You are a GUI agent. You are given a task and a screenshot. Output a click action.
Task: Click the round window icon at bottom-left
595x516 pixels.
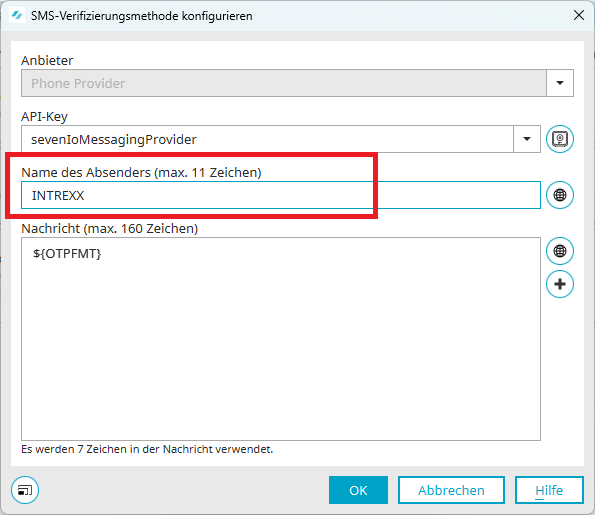[25, 490]
